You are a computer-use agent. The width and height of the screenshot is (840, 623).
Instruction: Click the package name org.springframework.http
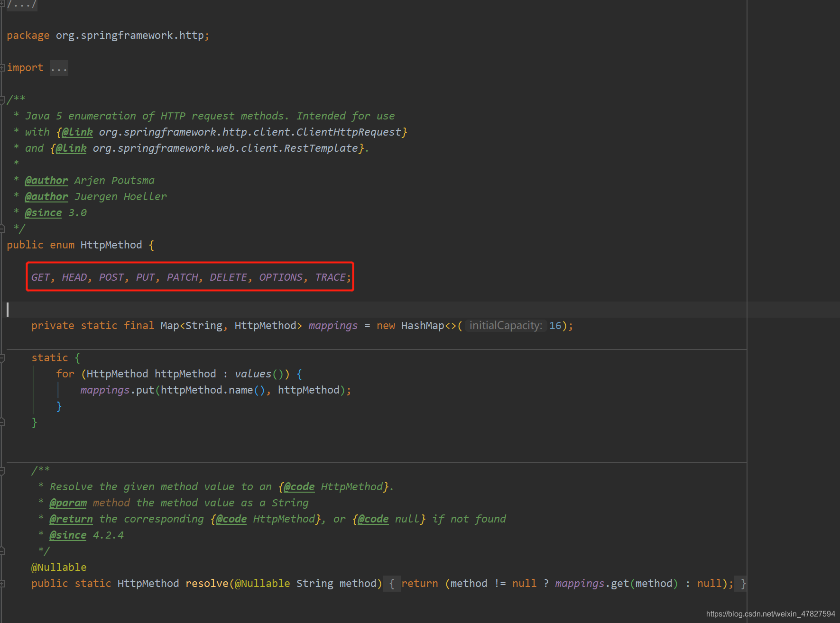130,36
